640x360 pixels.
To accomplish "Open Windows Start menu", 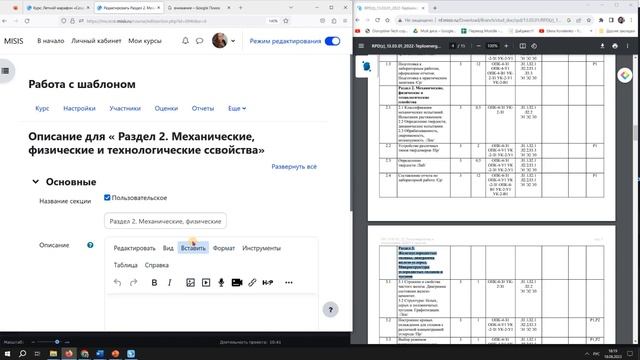I will 7,353.
